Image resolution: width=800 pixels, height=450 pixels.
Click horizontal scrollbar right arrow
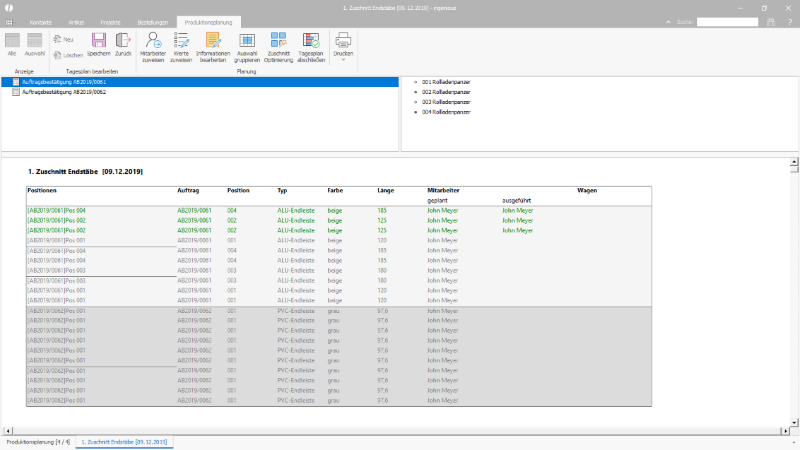pyautogui.click(x=785, y=431)
